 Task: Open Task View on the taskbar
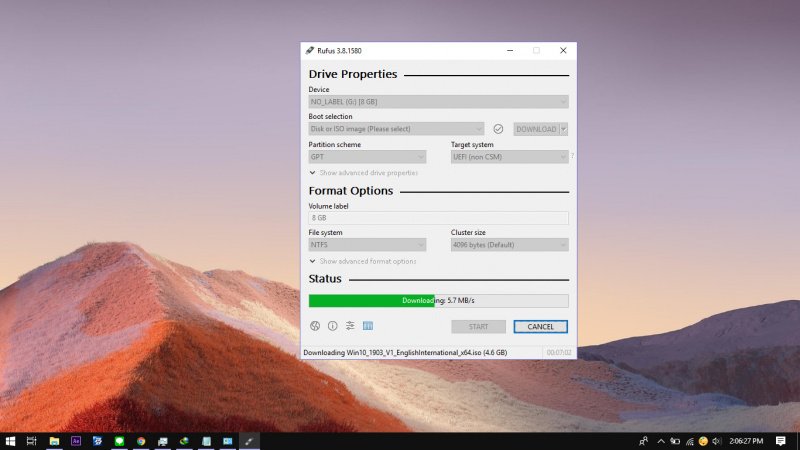coord(32,441)
